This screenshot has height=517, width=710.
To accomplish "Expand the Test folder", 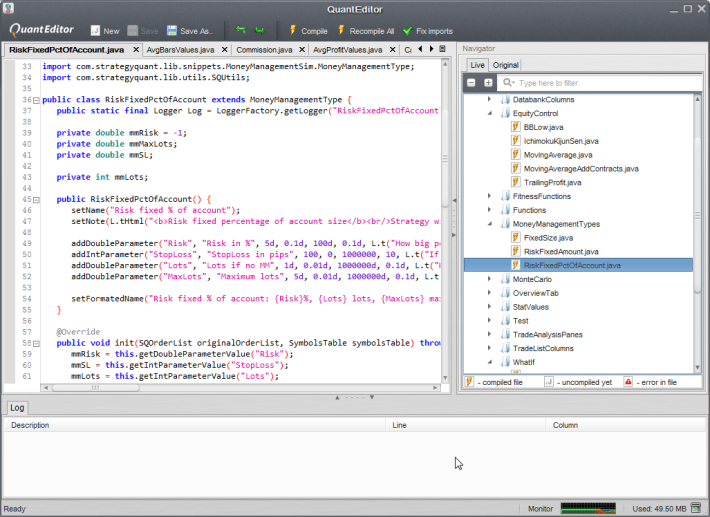I will tap(489, 321).
